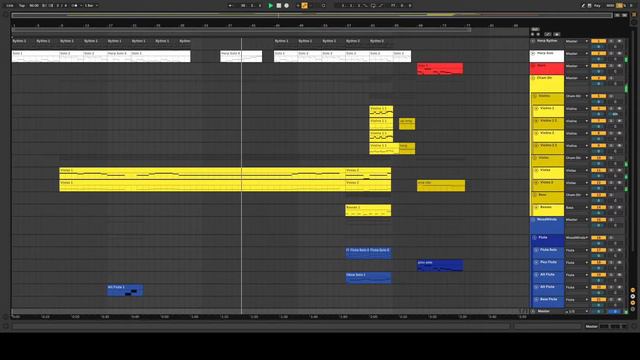This screenshot has height=360, width=640.
Task: Click the Draw Mode pencil icon at top right
Action: 583,6
